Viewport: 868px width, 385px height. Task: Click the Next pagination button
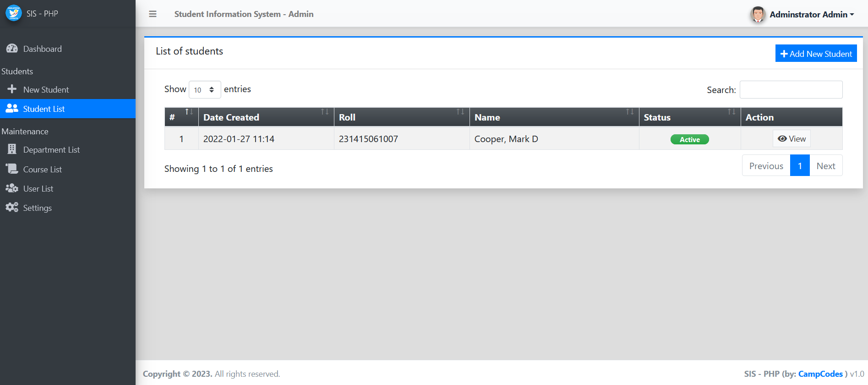[826, 166]
